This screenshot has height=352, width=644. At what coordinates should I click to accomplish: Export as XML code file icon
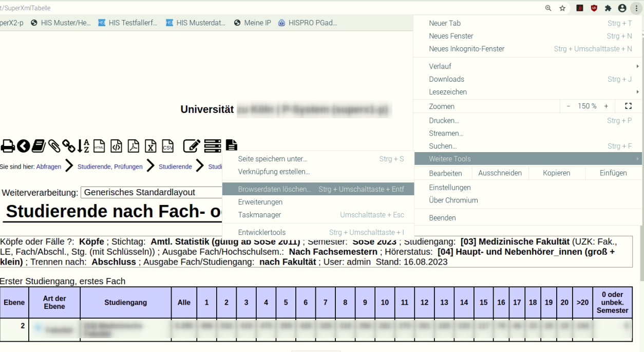(x=117, y=146)
